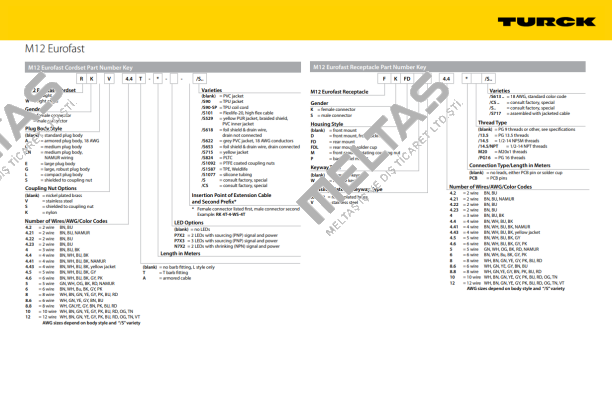
Task: Click the 'Plug Body Style' heading
Action: pos(43,128)
